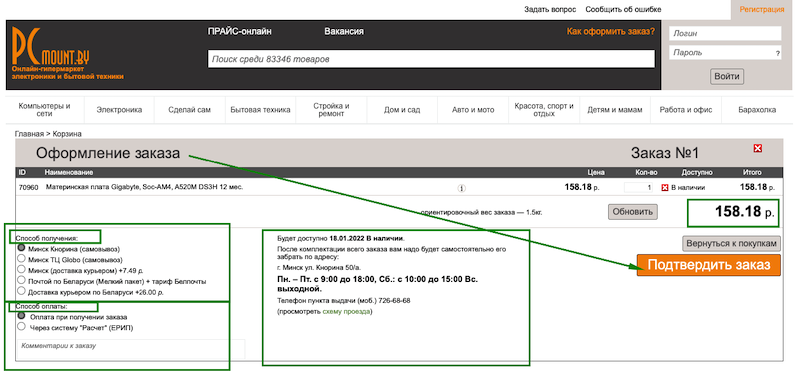
Task: Click Вернуться к покупкам button
Action: (x=732, y=243)
